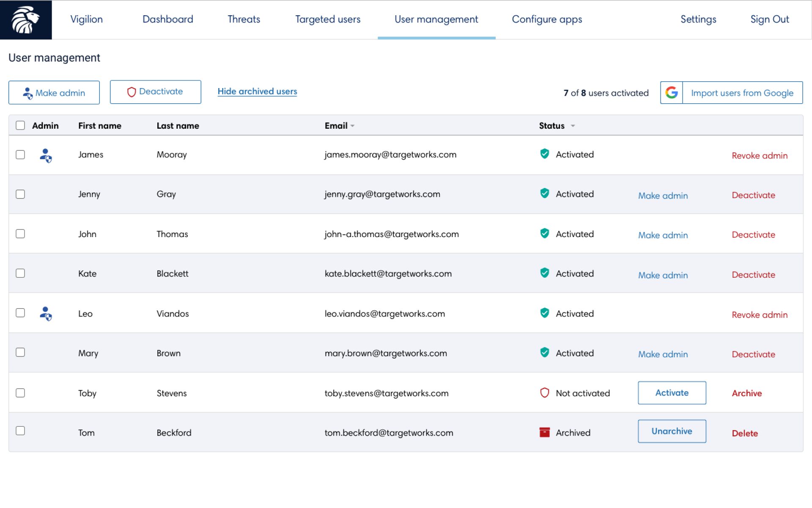Image resolution: width=812 pixels, height=508 pixels.
Task: Sort using the Email column arrow
Action: tap(352, 126)
